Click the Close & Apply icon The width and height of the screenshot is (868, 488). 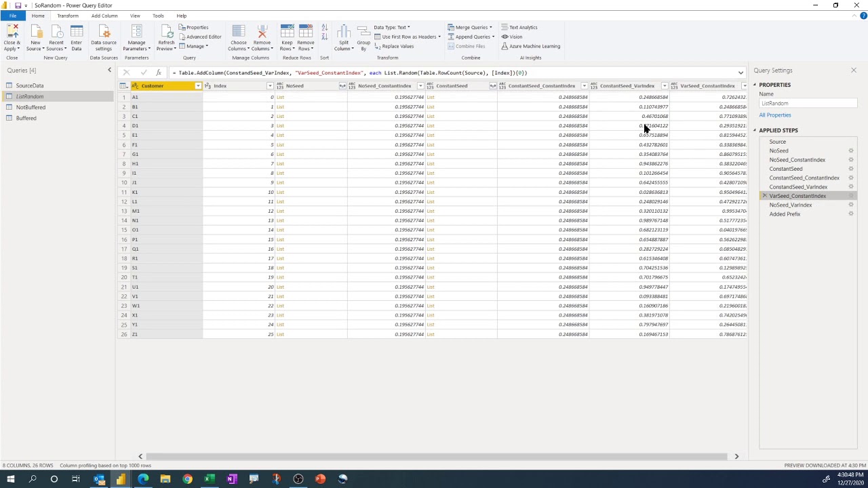click(x=12, y=38)
